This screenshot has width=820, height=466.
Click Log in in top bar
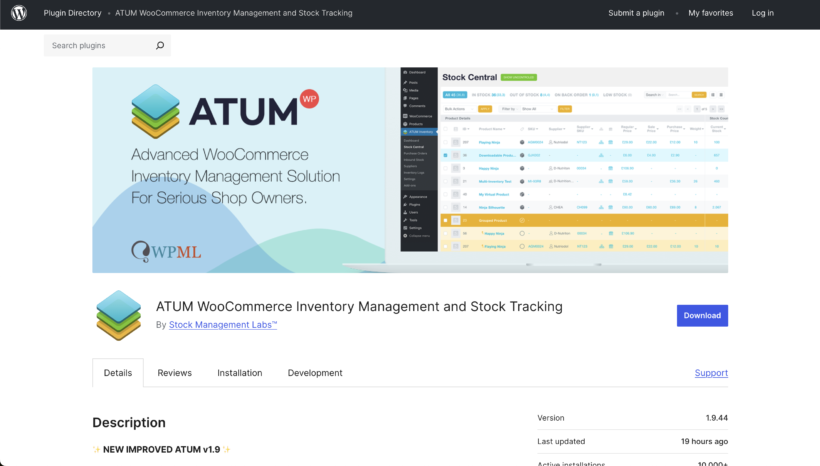[x=762, y=13]
